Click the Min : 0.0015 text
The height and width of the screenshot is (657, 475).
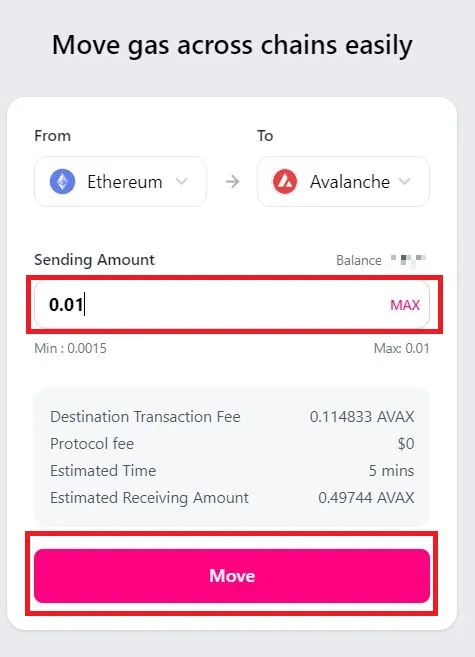tap(70, 348)
